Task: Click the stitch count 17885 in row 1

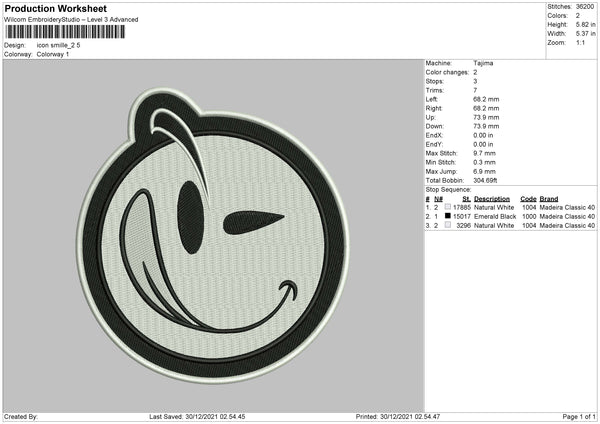Action: pos(462,207)
